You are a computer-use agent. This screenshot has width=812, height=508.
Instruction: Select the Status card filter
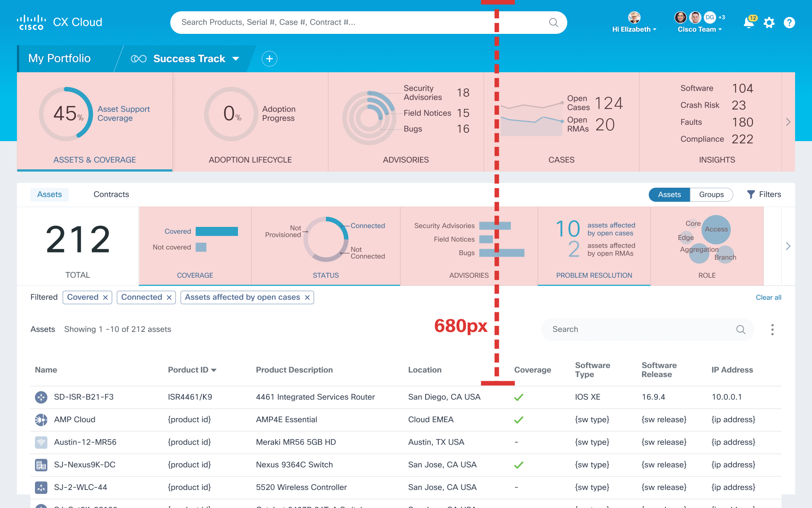326,246
